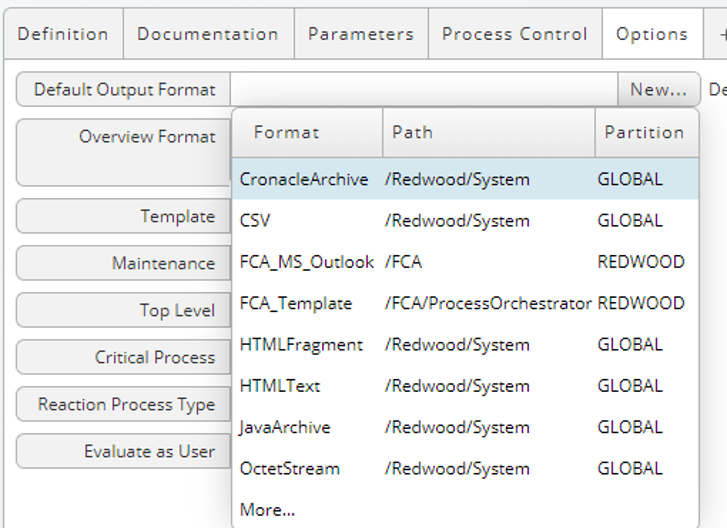Choose CronacleArchive from the format list
Viewport: 727px width, 528px height.
point(466,179)
